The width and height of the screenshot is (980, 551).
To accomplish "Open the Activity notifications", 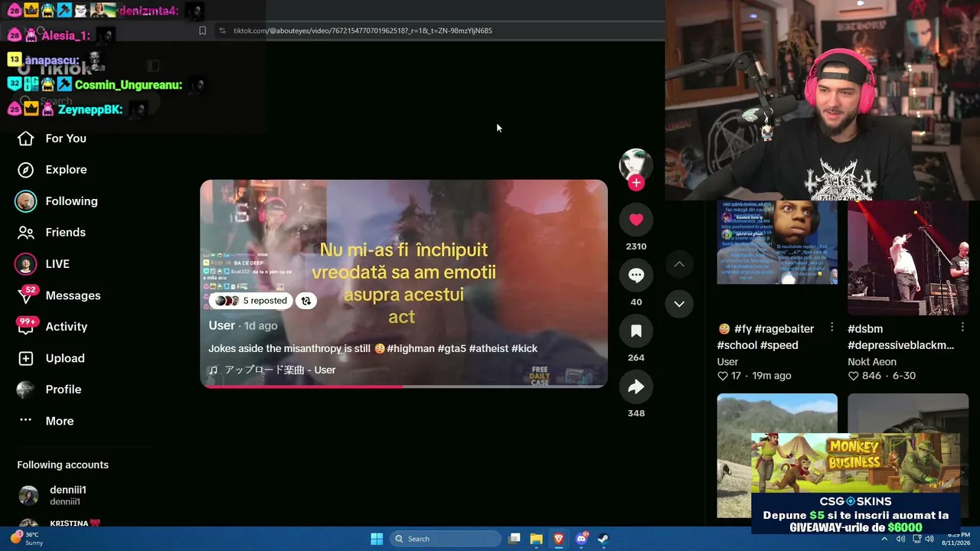I will 52,327.
